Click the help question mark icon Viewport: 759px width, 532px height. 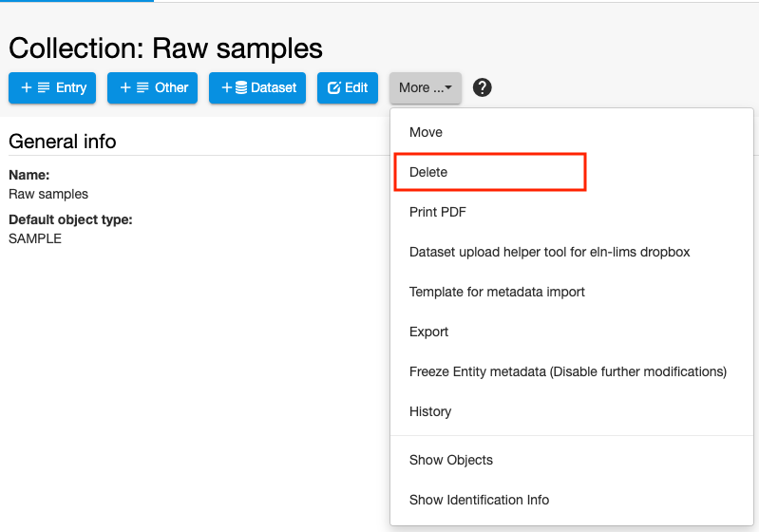coord(482,87)
